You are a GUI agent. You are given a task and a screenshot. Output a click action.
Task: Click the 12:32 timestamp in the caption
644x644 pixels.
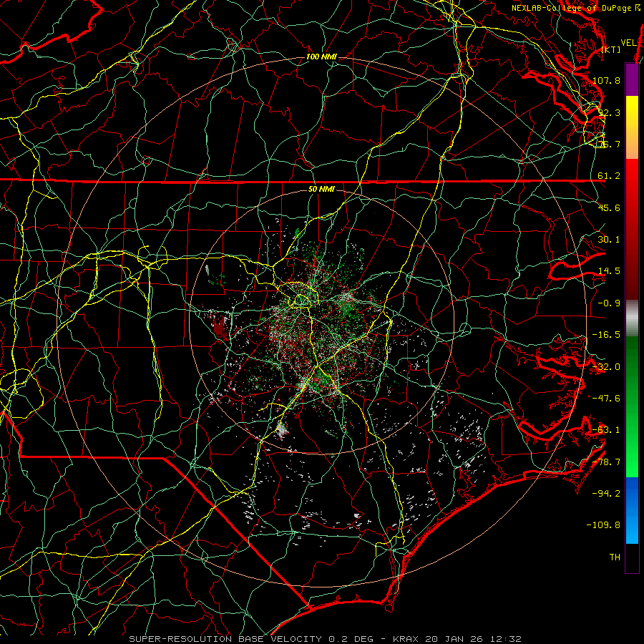506,639
